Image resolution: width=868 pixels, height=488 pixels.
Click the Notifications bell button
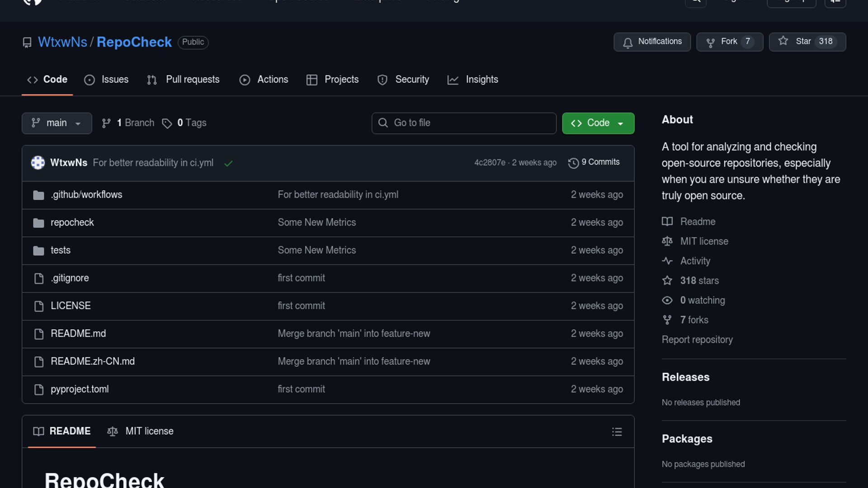pos(652,42)
